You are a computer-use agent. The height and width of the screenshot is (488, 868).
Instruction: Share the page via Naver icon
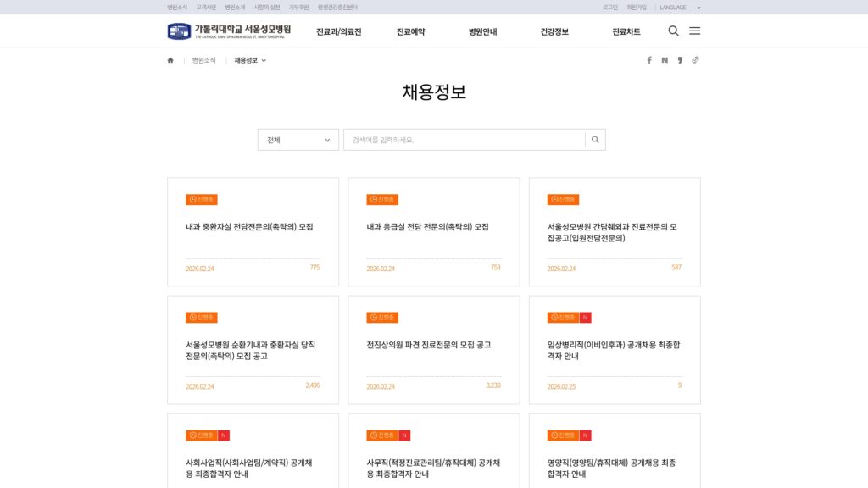[x=665, y=60]
